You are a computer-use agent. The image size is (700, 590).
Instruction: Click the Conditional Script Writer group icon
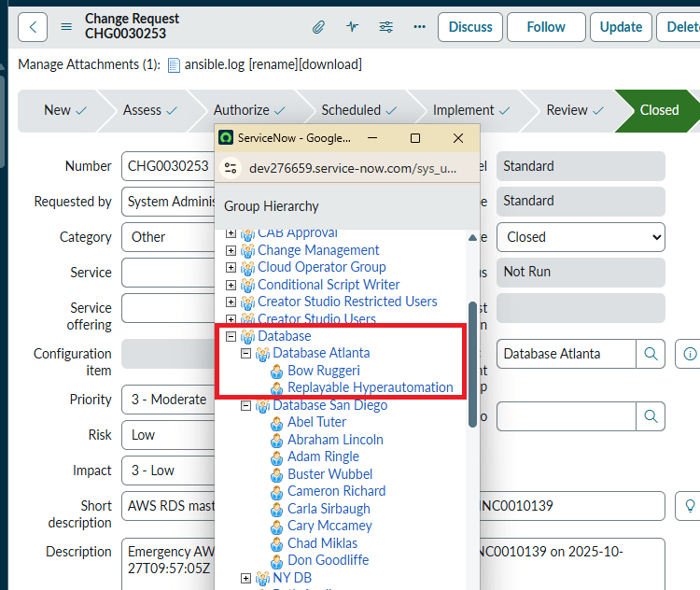click(247, 285)
